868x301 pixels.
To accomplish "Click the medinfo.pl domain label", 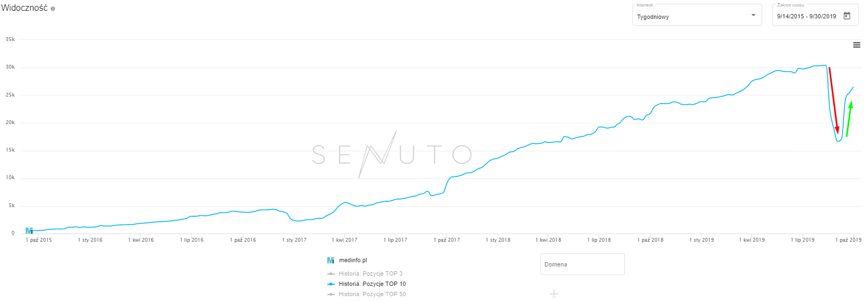I will click(x=353, y=261).
